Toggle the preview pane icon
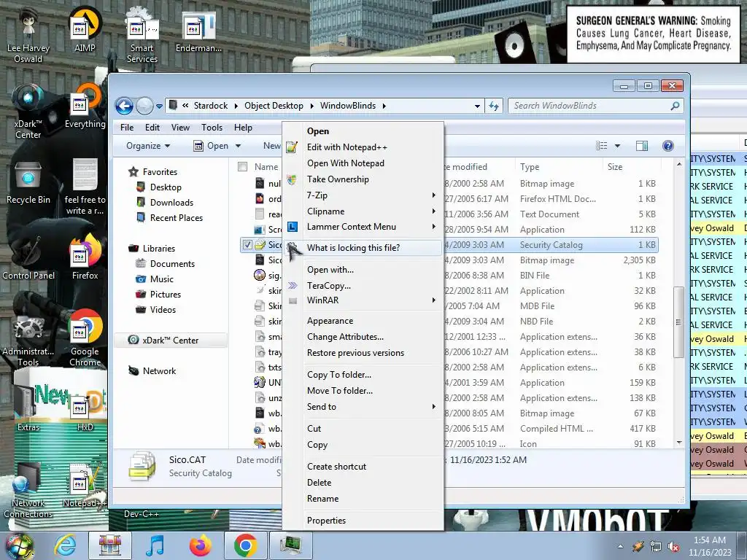The image size is (747, 560). point(642,146)
